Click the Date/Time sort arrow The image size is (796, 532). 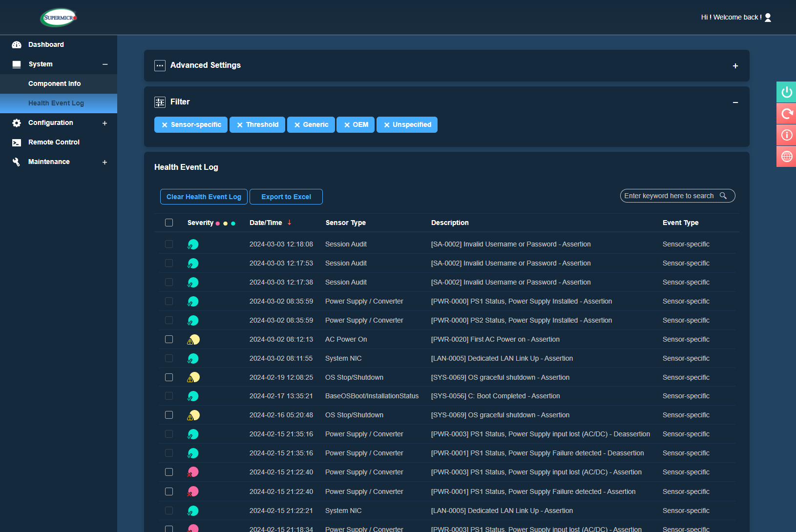click(x=290, y=223)
